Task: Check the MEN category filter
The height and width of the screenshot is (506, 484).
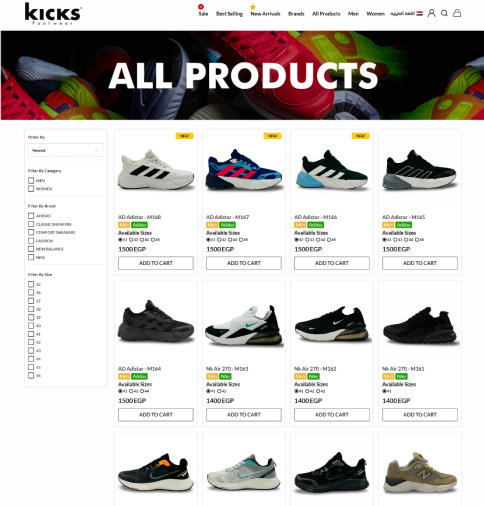Action: tap(31, 180)
